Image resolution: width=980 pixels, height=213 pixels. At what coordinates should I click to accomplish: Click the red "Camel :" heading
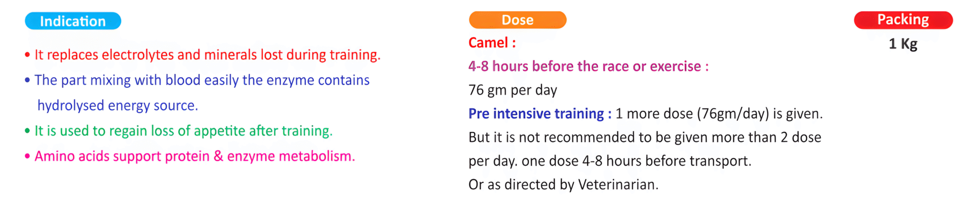coord(492,43)
